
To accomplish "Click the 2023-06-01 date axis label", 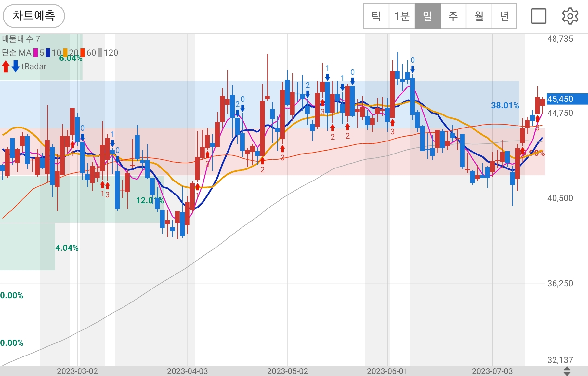I will [x=387, y=371].
